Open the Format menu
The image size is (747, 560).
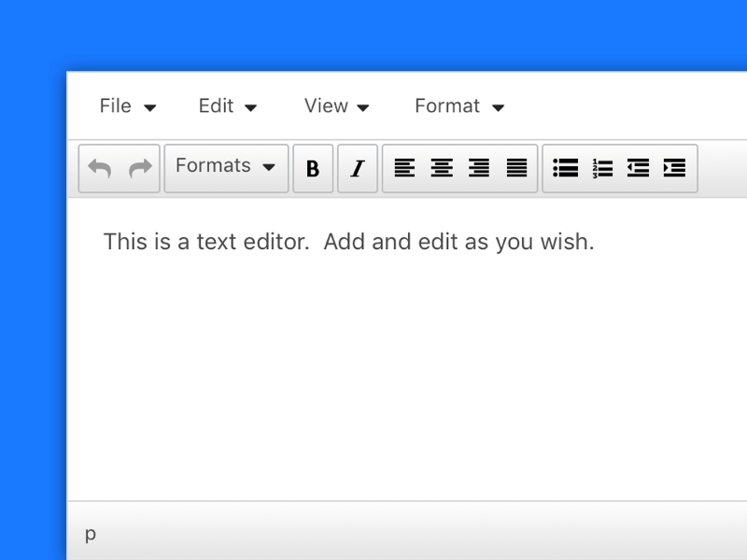tap(448, 106)
